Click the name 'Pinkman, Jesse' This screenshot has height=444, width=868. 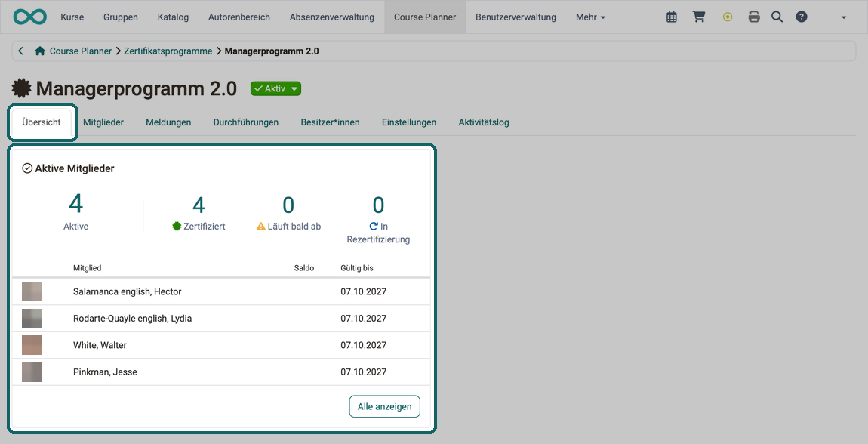(x=105, y=372)
